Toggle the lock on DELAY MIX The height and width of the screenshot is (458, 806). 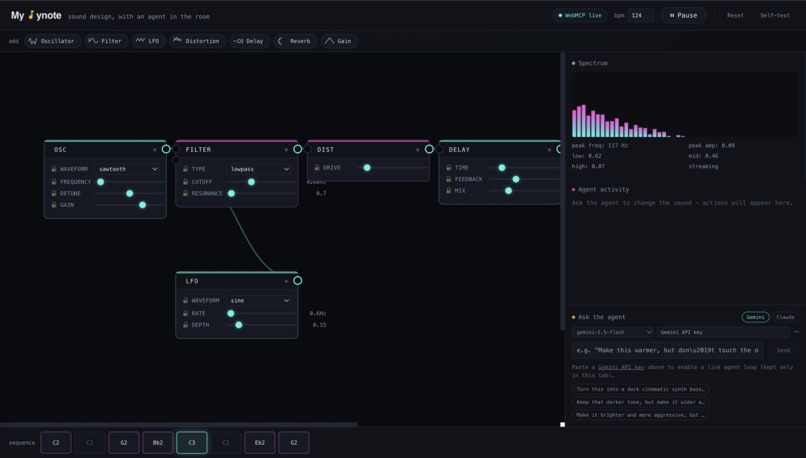449,190
